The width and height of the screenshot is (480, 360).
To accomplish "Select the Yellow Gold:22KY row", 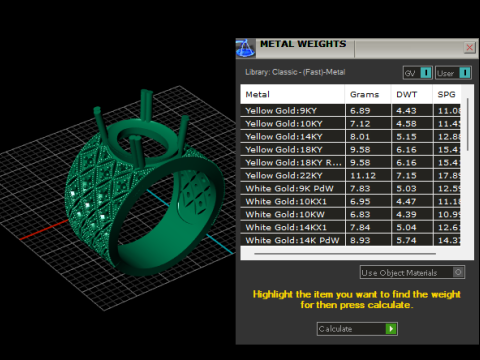I will (x=350, y=176).
